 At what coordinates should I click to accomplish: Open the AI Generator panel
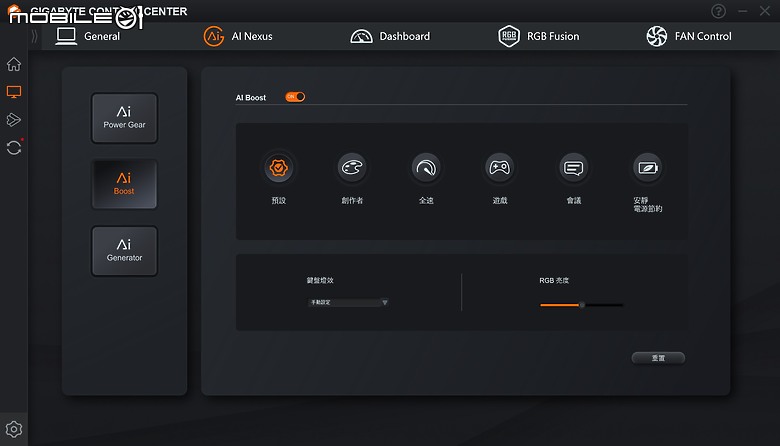124,251
